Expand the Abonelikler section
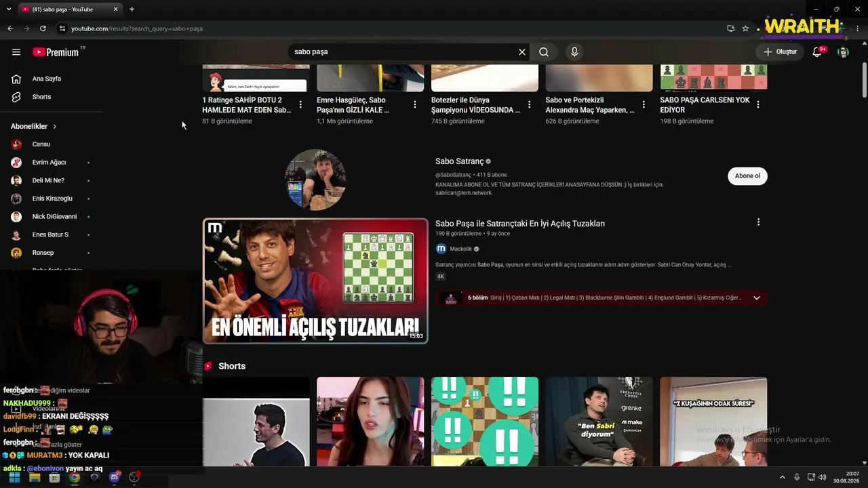The height and width of the screenshot is (488, 868). pos(34,126)
